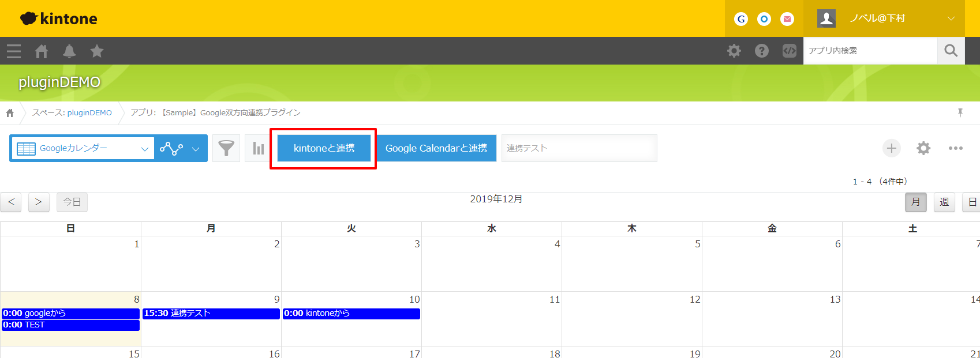Open the hamburger navigation menu
Image resolution: width=980 pixels, height=358 pixels.
click(14, 51)
